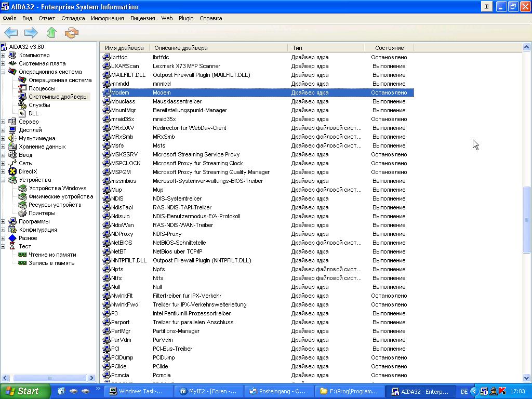This screenshot has width=532, height=399.
Task: Switch to Windows Task taskbar button
Action: 138,391
